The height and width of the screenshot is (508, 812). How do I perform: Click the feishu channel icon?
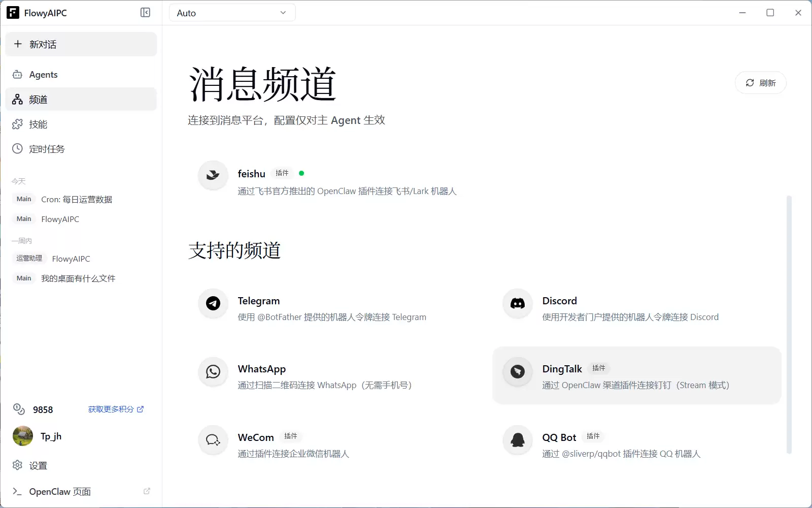click(213, 175)
